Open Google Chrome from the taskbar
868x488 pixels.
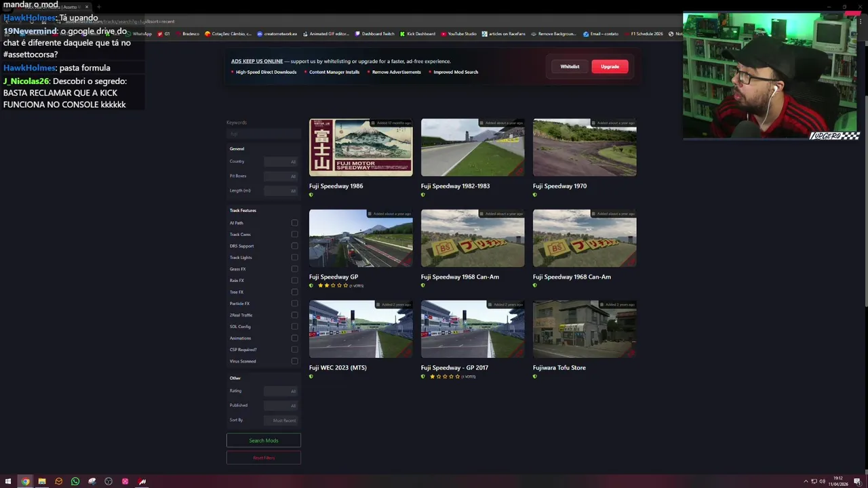(x=25, y=481)
